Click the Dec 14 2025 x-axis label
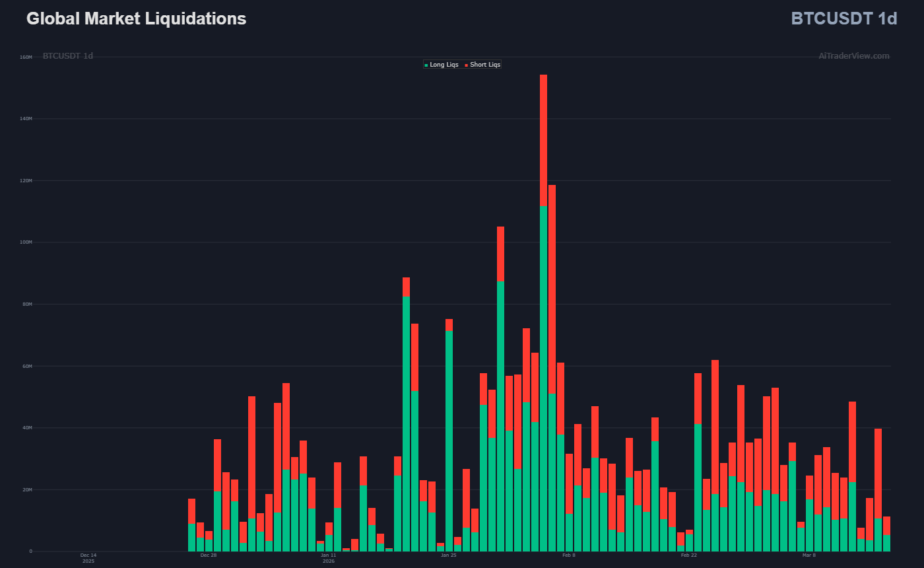This screenshot has height=568, width=924. 88,558
